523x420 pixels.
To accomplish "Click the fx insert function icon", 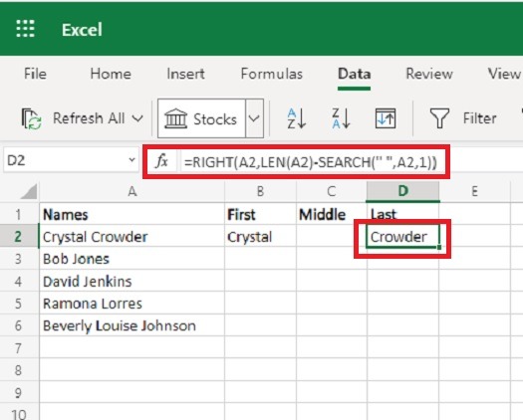I will [161, 161].
